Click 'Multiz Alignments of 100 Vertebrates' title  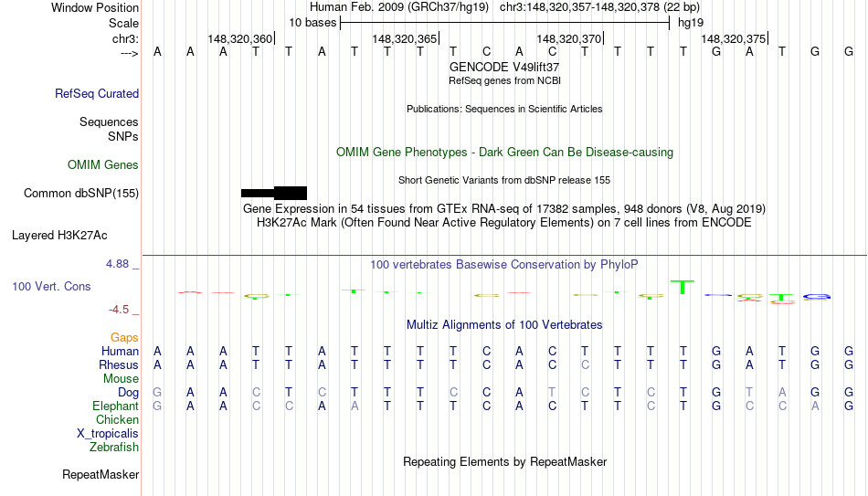click(x=504, y=325)
